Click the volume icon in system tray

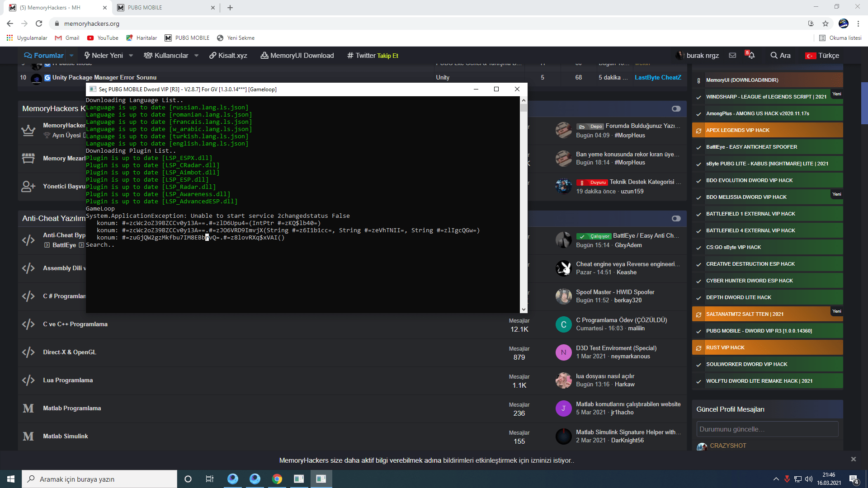[808, 479]
